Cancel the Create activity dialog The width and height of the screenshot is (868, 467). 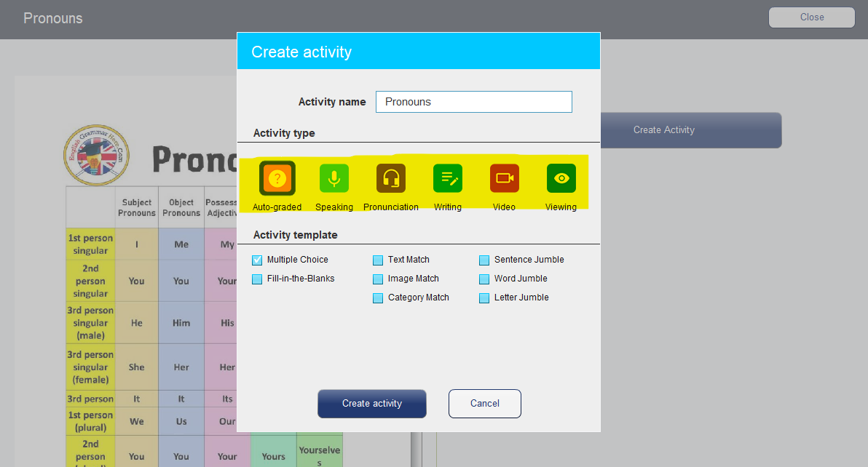point(485,404)
